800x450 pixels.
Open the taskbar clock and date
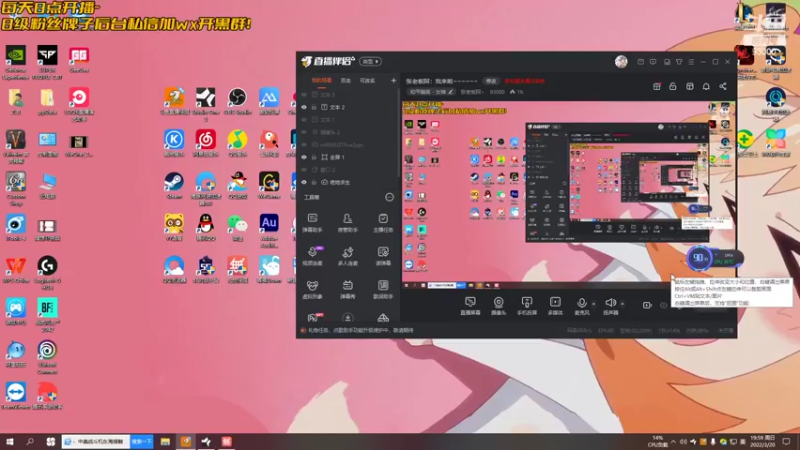[x=763, y=441]
